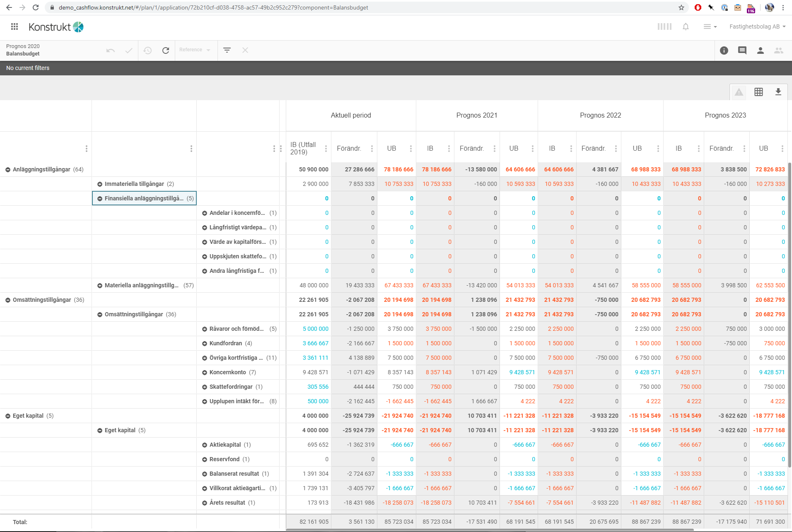Open the Fastighetsbolag AB account menu
792x532 pixels.
click(757, 26)
